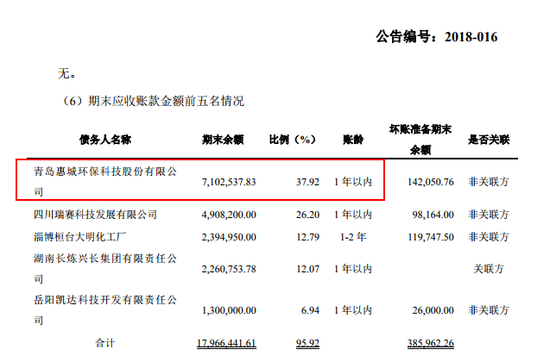Select the heading 期末应收账款金额前五名情况
The width and height of the screenshot is (550, 362).
tap(166, 101)
